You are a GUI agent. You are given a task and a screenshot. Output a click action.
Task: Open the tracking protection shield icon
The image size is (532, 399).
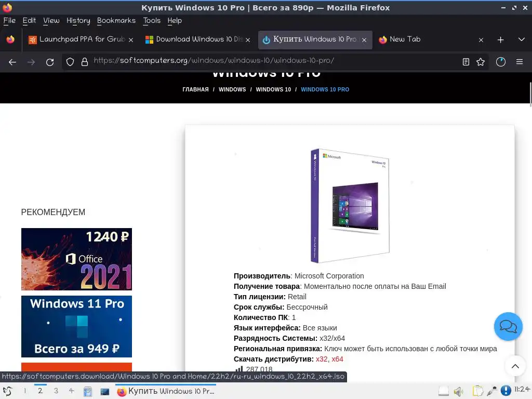pyautogui.click(x=70, y=62)
